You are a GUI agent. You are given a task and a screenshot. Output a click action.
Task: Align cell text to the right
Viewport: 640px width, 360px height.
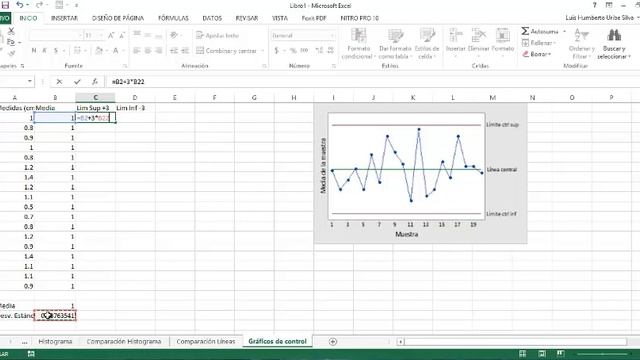click(159, 51)
